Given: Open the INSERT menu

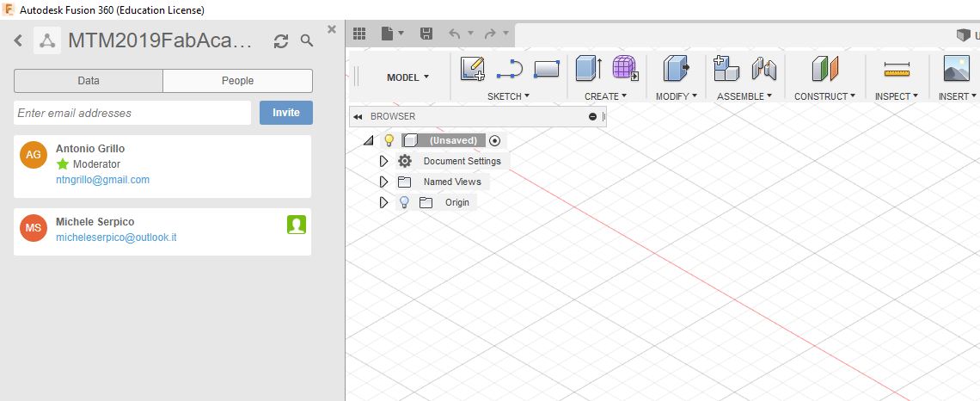Looking at the screenshot, I should pyautogui.click(x=958, y=96).
